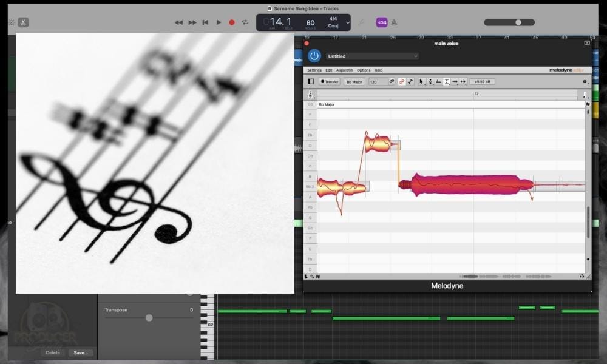
Task: Toggle the Melodyne side panel icon
Action: (x=310, y=82)
